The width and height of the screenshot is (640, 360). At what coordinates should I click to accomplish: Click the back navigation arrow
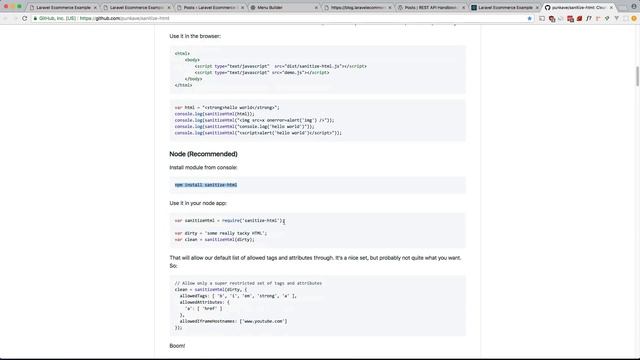(x=6, y=18)
